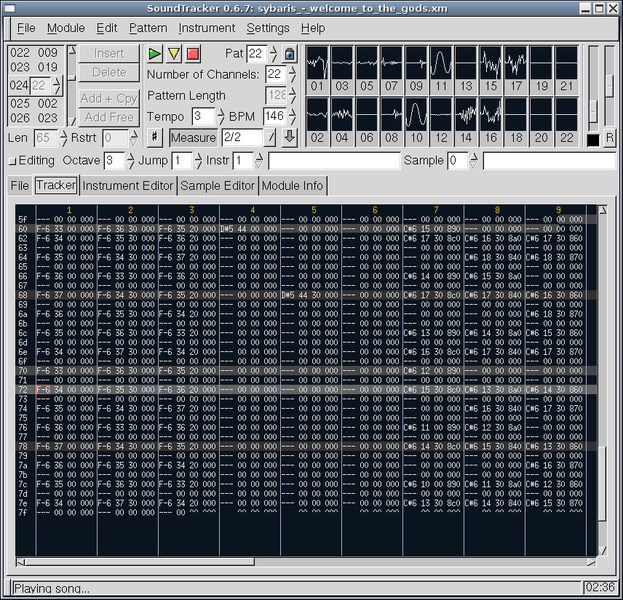Change Octave using its spinner arrows
This screenshot has width=623, height=600.
[x=130, y=160]
